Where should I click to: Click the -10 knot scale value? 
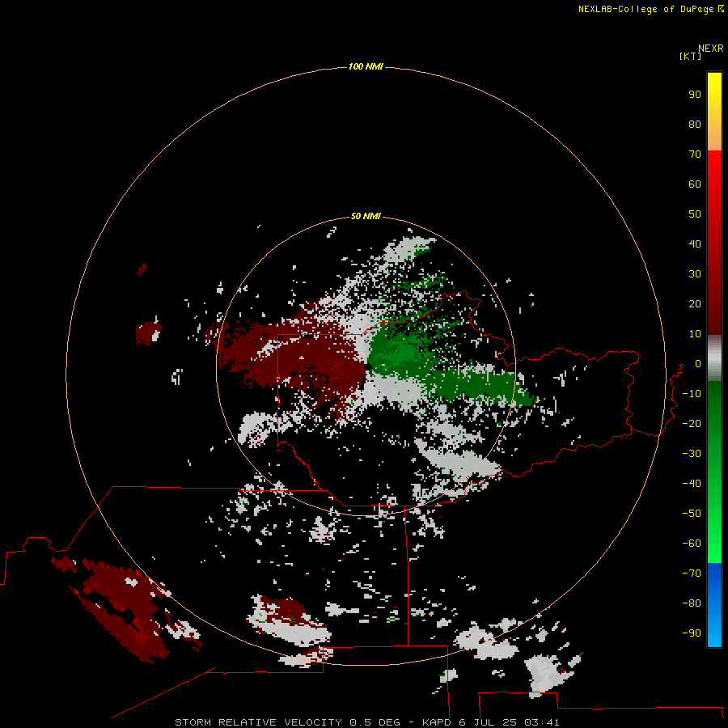692,394
